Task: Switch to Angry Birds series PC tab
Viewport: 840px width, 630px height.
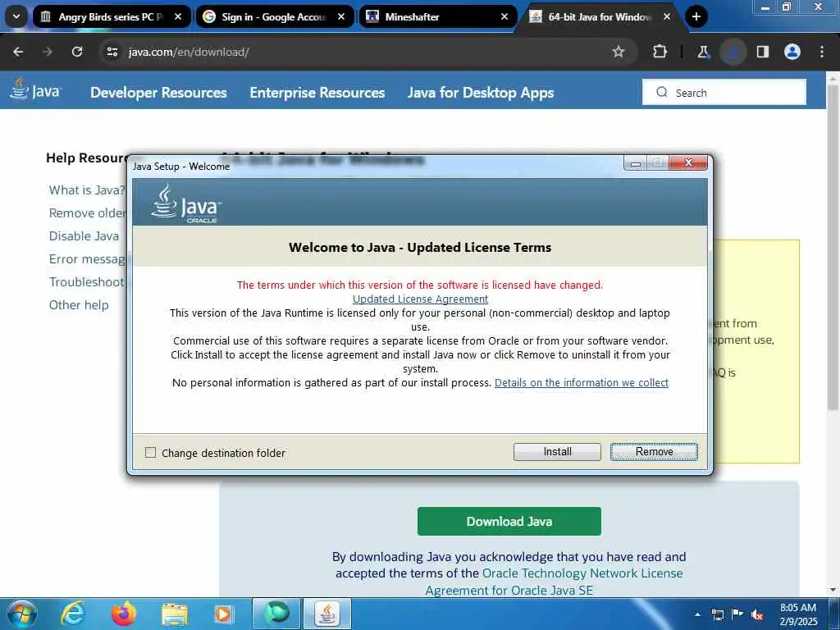Action: (111, 16)
